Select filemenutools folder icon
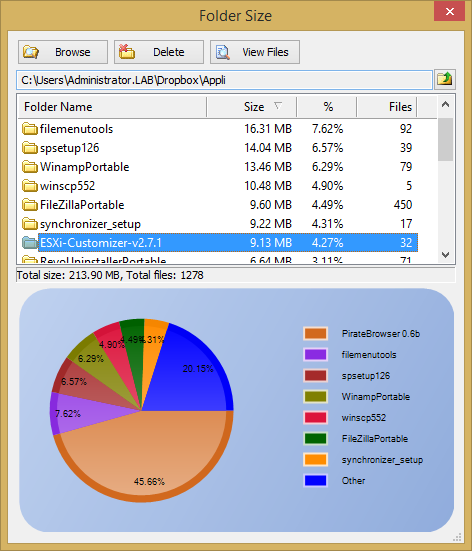The image size is (472, 551). click(30, 129)
